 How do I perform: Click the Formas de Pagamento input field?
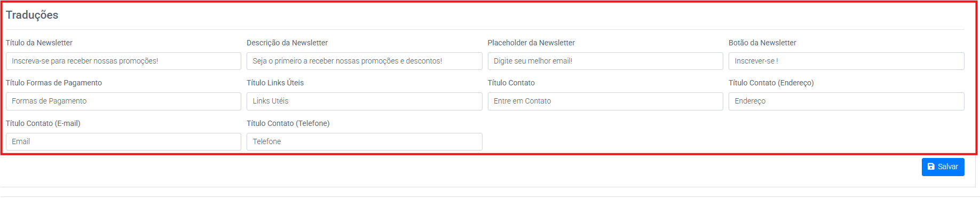(123, 101)
